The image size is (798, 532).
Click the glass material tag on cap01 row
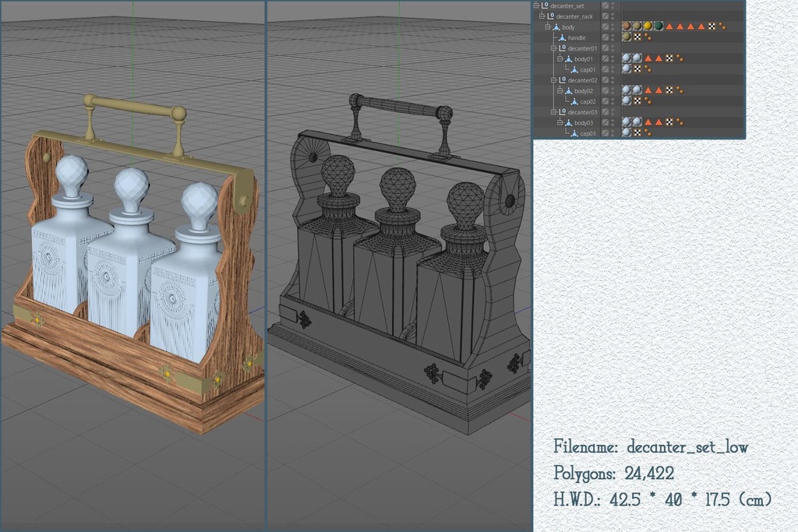(627, 69)
